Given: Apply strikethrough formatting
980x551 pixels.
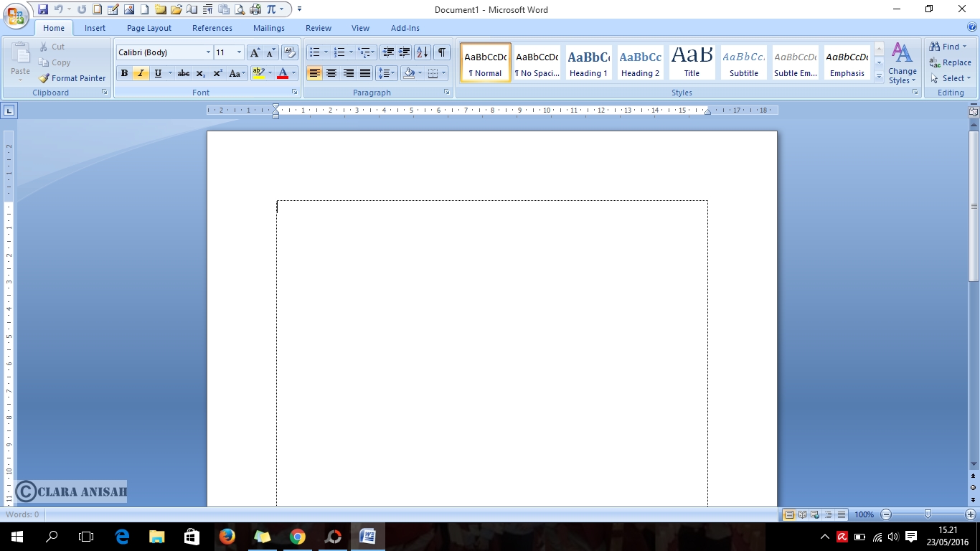Looking at the screenshot, I should pyautogui.click(x=184, y=73).
